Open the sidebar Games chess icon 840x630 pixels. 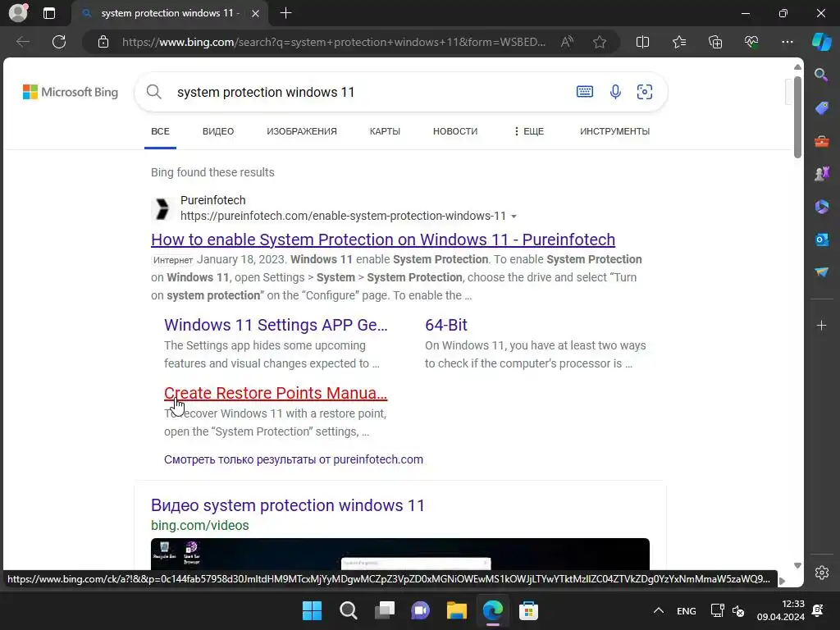coord(821,174)
